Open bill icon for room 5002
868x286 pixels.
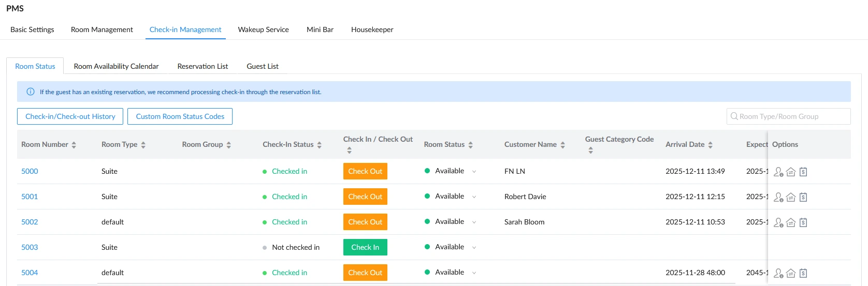tap(803, 222)
